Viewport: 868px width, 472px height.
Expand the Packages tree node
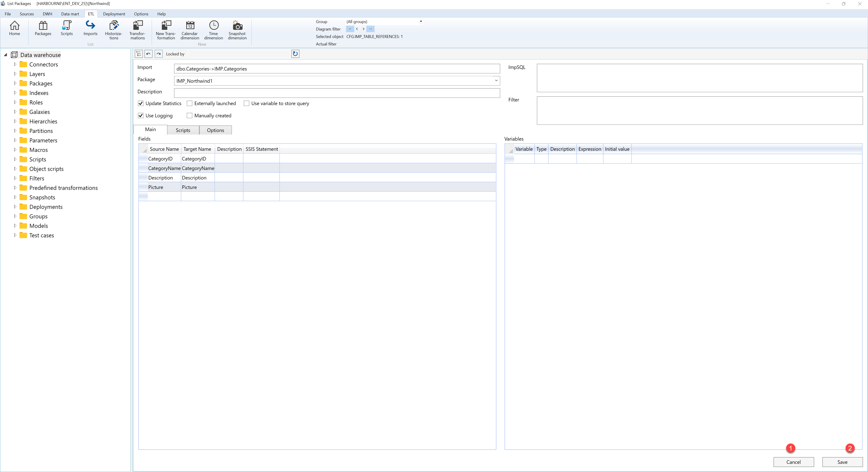pyautogui.click(x=15, y=83)
